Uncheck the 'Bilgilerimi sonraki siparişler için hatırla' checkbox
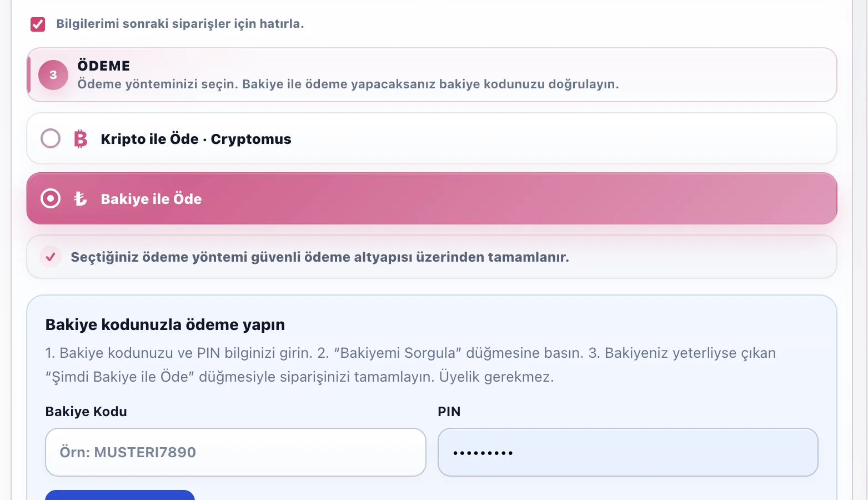Screen dimensions: 868x500 tap(38, 24)
